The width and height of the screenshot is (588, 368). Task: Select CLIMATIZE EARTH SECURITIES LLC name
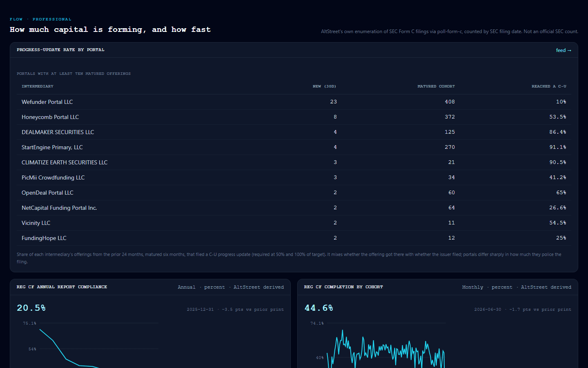click(65, 162)
